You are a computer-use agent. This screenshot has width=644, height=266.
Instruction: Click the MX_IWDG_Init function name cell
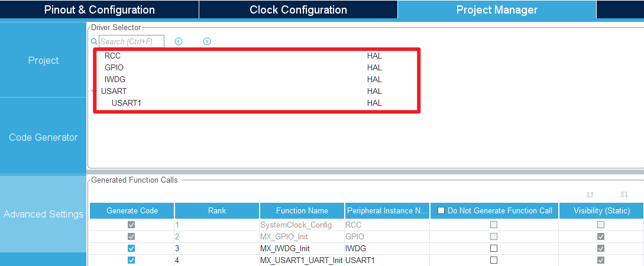point(302,248)
